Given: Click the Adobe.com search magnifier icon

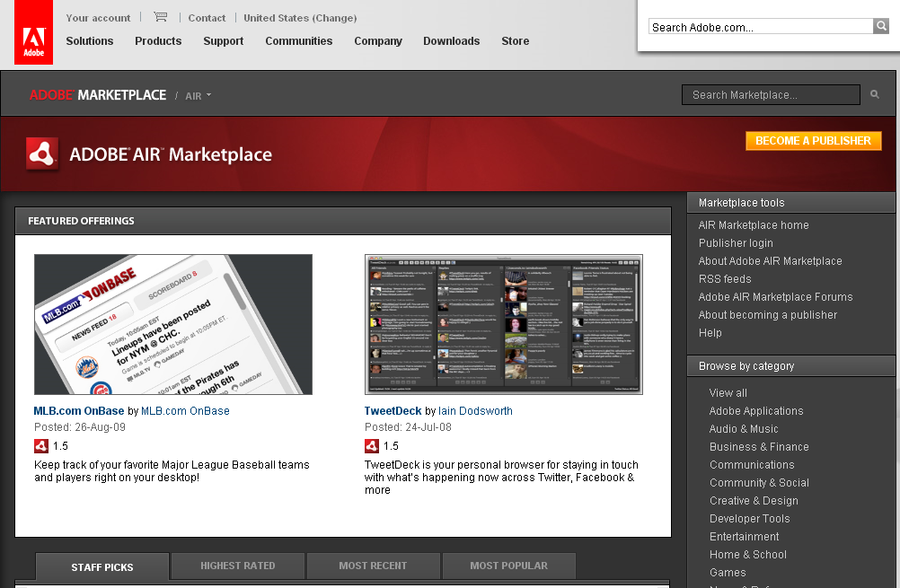Looking at the screenshot, I should tap(881, 26).
